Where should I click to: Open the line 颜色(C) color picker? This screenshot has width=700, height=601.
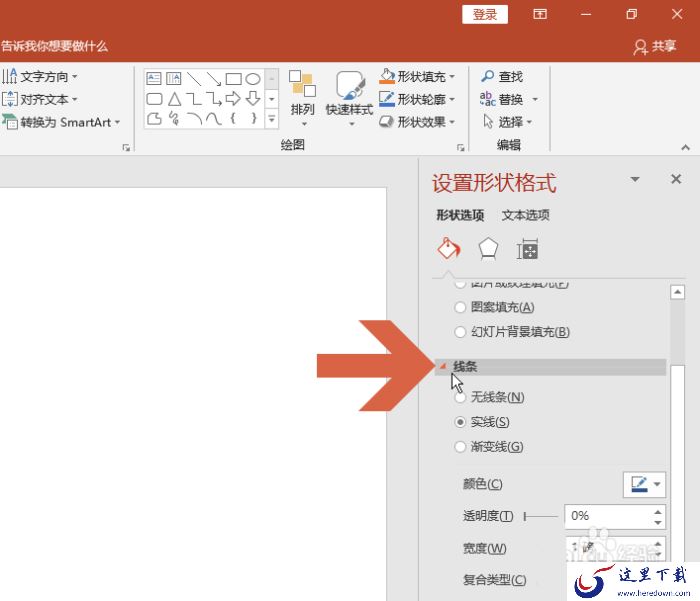pyautogui.click(x=644, y=484)
